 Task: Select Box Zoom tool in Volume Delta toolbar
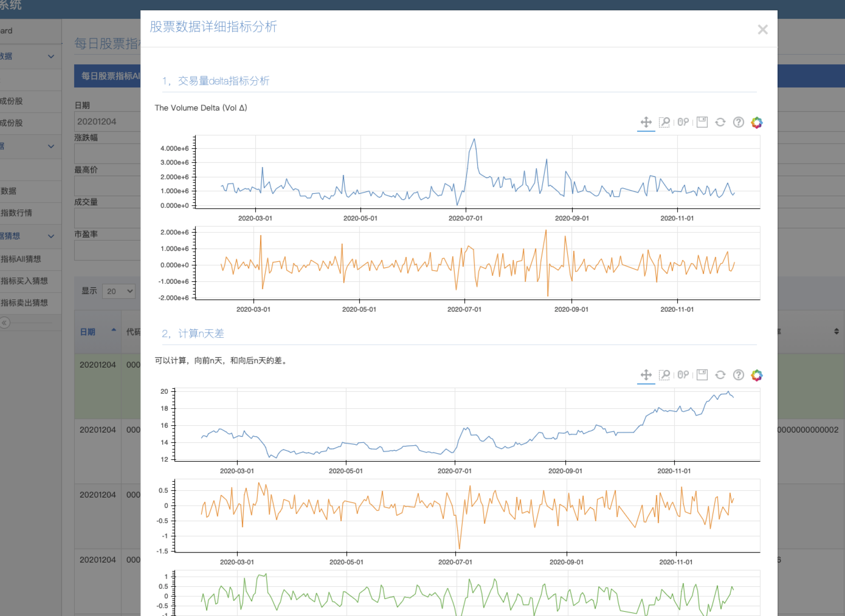click(664, 122)
